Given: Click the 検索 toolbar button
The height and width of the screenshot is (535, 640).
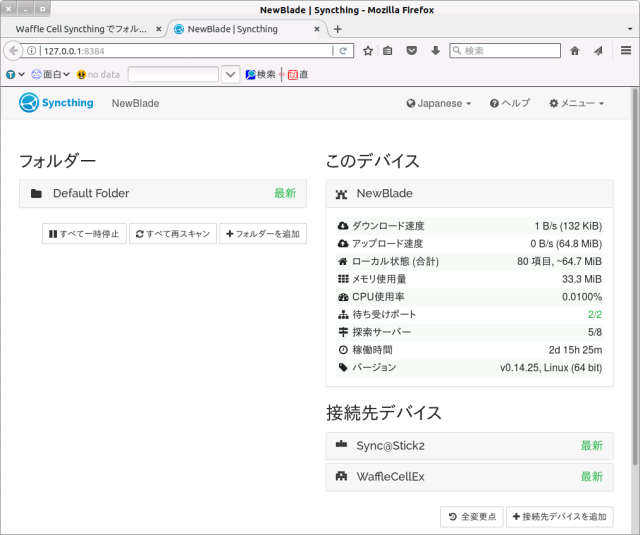Looking at the screenshot, I should (x=260, y=75).
